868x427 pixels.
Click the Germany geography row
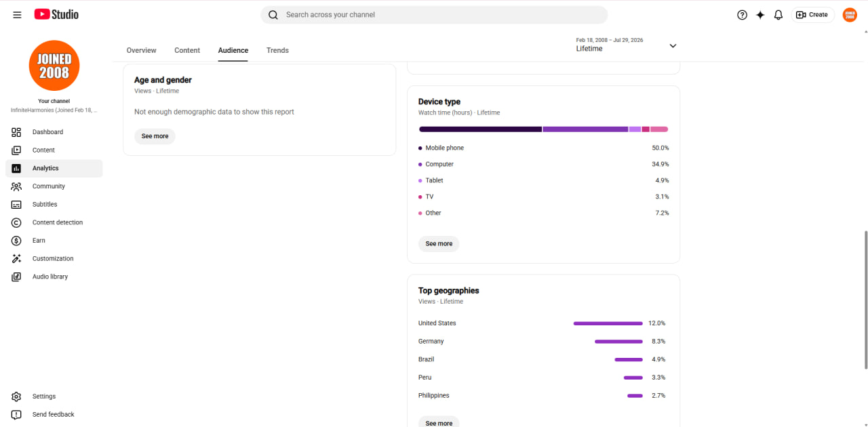543,342
